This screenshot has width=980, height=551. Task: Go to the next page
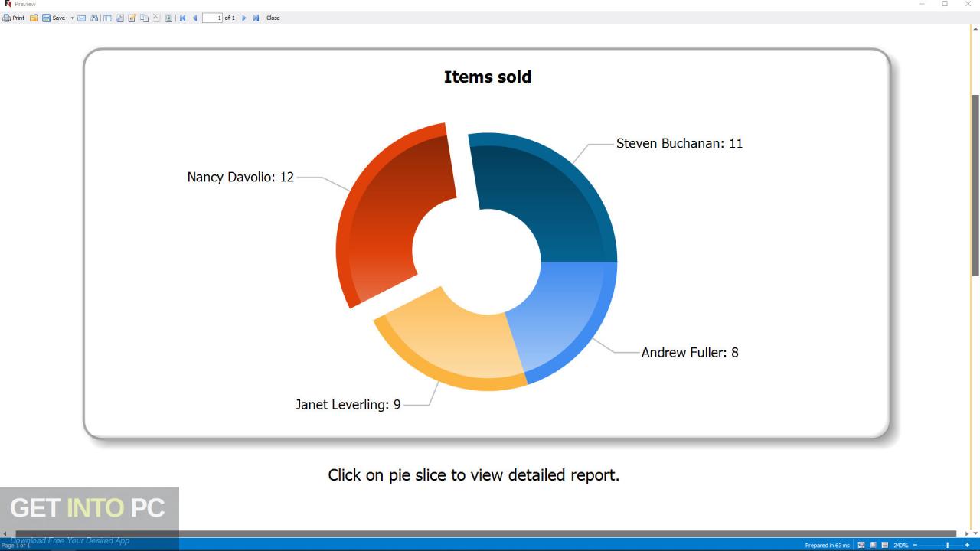pos(244,18)
